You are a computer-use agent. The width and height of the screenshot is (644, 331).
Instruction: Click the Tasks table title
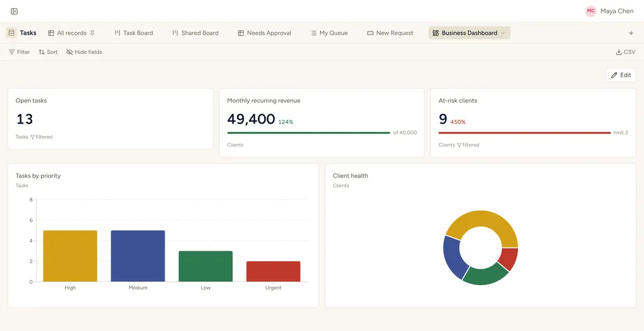pos(28,33)
